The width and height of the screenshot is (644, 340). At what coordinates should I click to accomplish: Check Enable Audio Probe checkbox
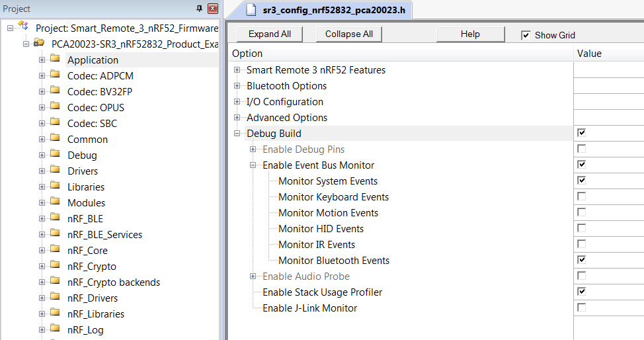581,275
